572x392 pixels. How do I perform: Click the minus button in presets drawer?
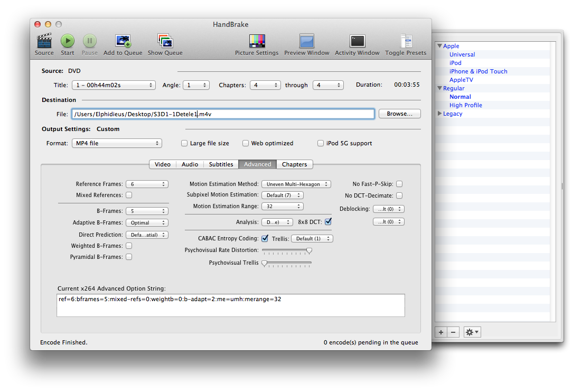pos(453,332)
